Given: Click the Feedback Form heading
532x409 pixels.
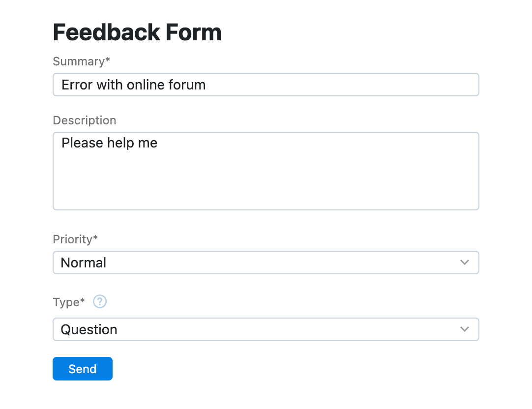Looking at the screenshot, I should coord(137,32).
